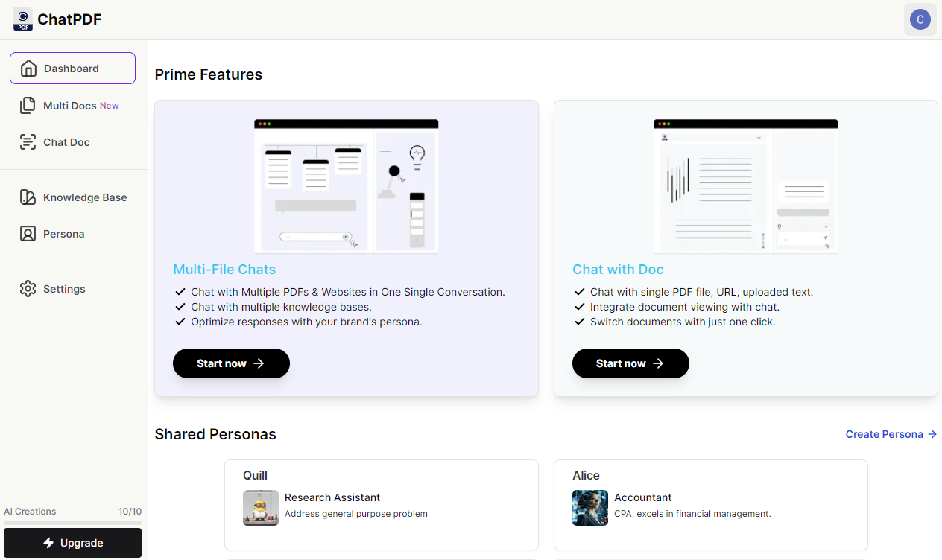The image size is (942, 560).
Task: Click Chat with Multiple PDFs & Websites text
Action: (x=348, y=292)
